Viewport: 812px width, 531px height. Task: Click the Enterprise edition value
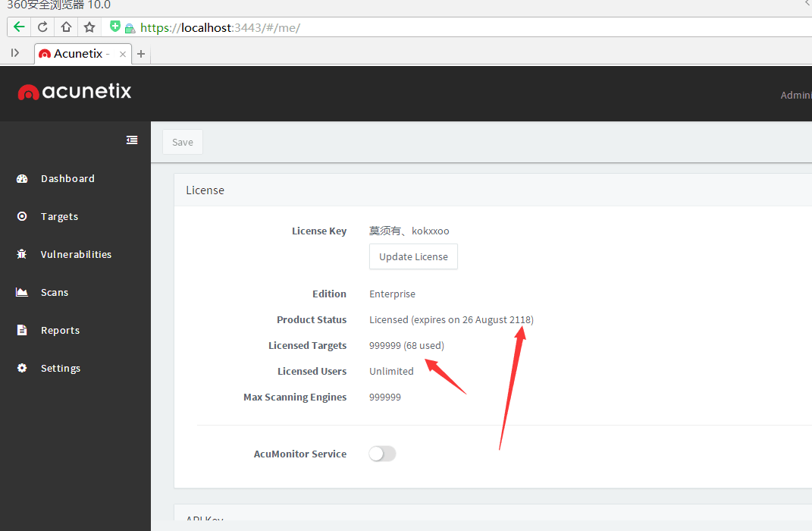click(392, 294)
